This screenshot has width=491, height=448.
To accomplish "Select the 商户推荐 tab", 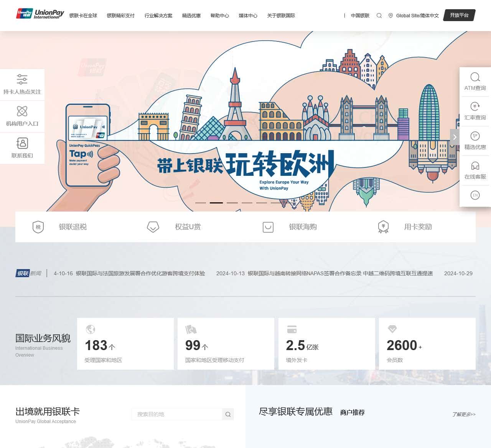I will pyautogui.click(x=353, y=412).
